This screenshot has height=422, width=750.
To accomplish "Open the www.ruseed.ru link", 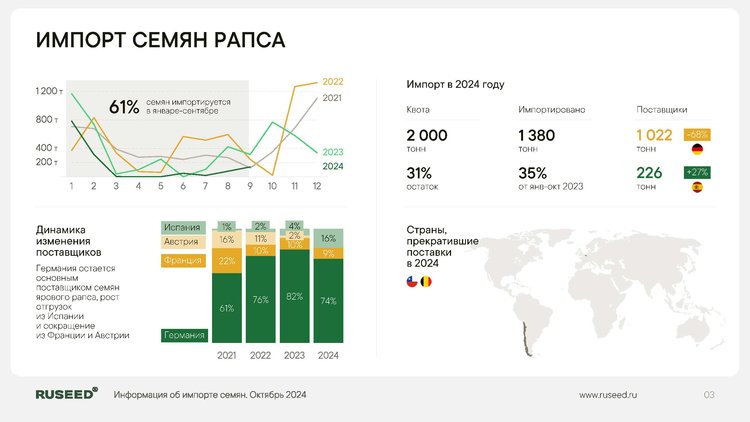I will pos(608,395).
